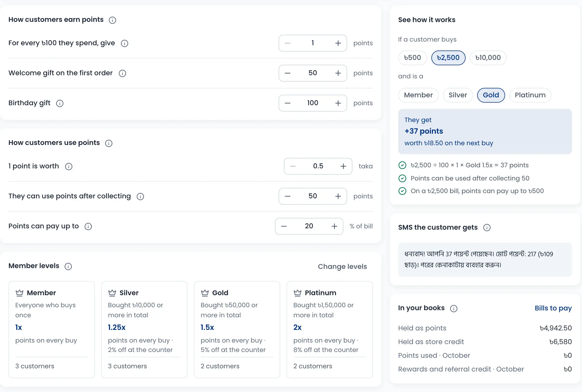Show info for 1 point is worth
Screen dimensions: 582x392
point(69,166)
